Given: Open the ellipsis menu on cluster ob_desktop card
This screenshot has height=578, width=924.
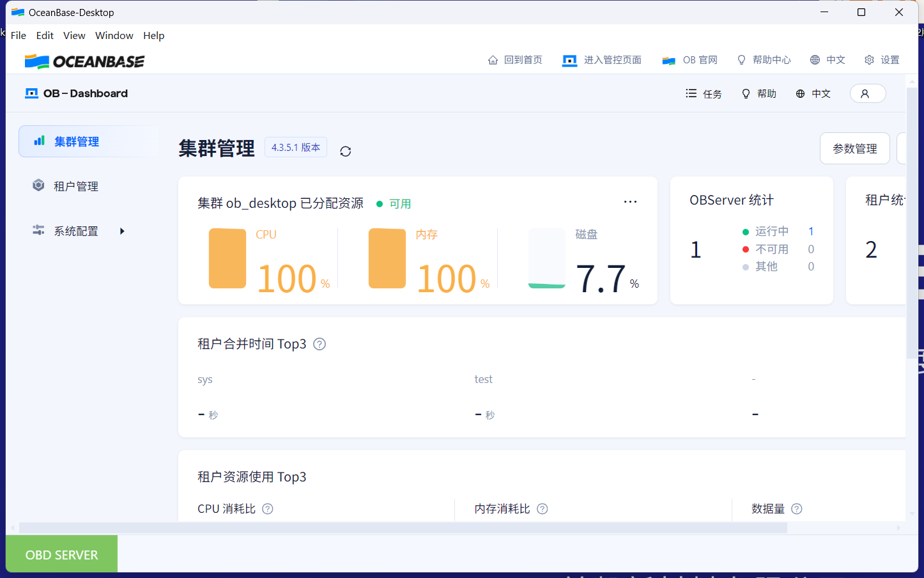Looking at the screenshot, I should tap(630, 201).
